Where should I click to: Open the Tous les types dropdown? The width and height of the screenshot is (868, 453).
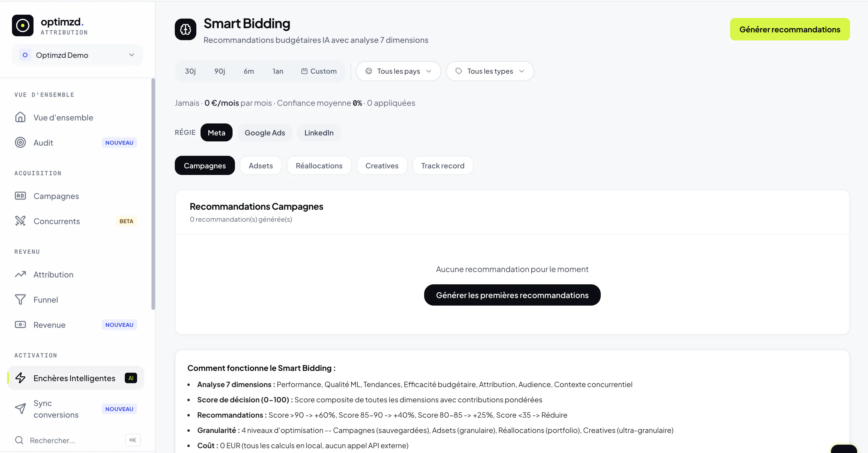[x=490, y=71]
